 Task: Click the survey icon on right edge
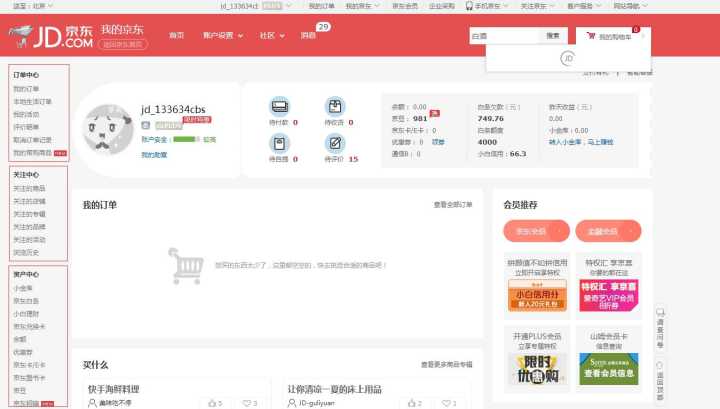tap(660, 313)
